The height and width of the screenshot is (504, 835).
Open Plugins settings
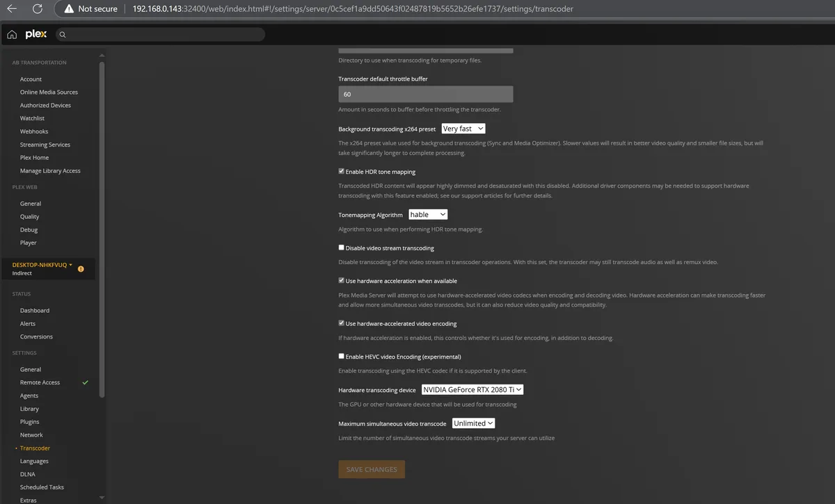click(30, 422)
